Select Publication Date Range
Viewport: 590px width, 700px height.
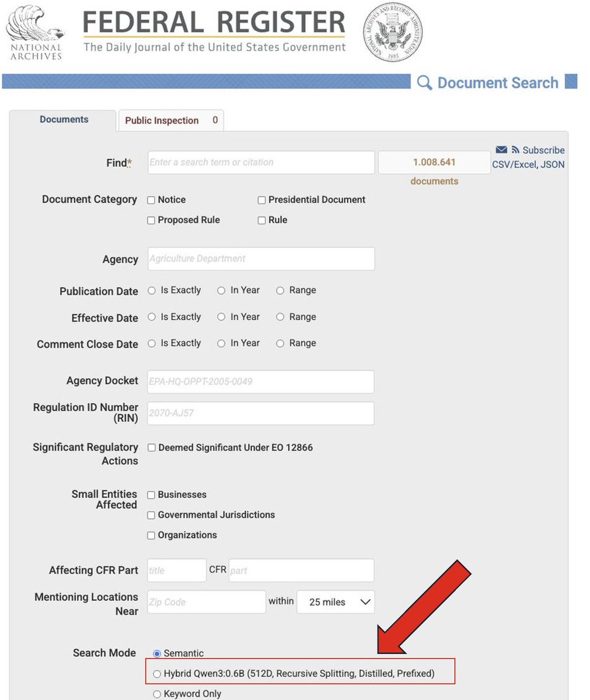280,290
